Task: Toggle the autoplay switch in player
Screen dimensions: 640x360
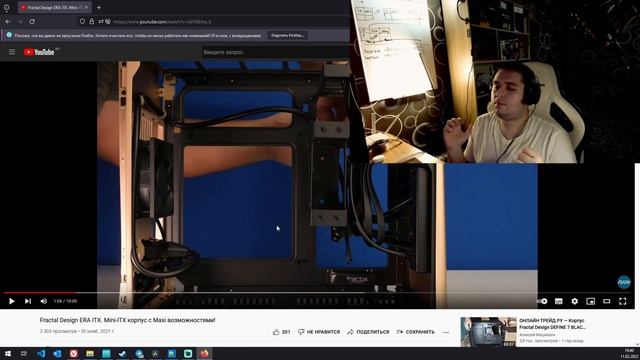Action: point(542,301)
